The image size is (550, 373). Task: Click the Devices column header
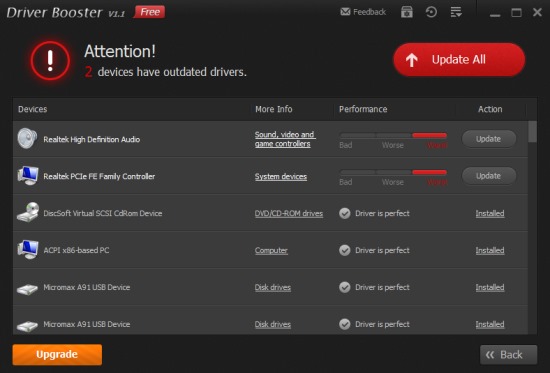point(33,109)
